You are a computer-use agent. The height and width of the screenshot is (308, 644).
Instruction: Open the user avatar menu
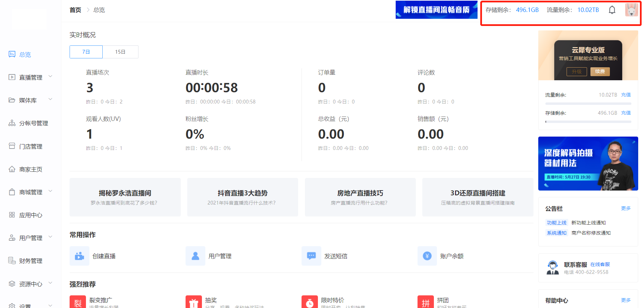[631, 10]
